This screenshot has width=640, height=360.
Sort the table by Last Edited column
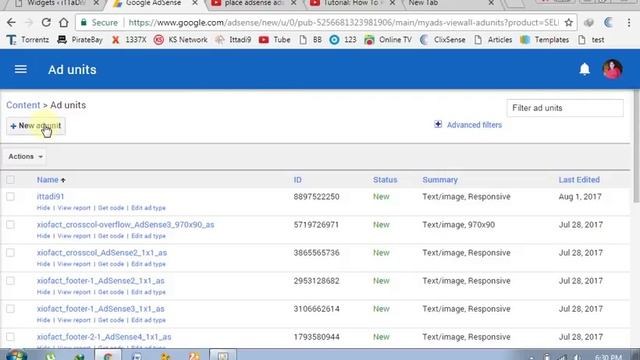(x=579, y=180)
